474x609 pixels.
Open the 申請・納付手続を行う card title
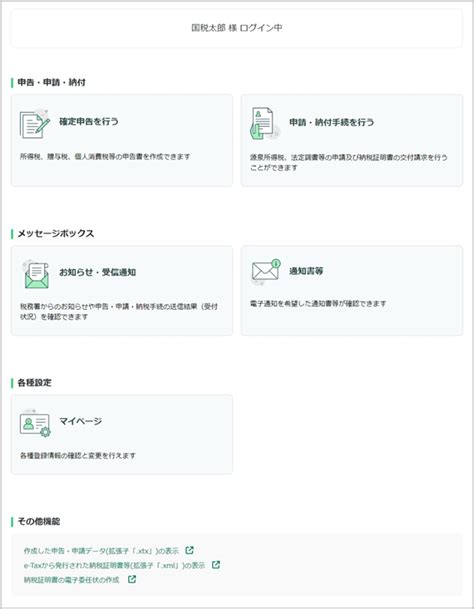[332, 122]
